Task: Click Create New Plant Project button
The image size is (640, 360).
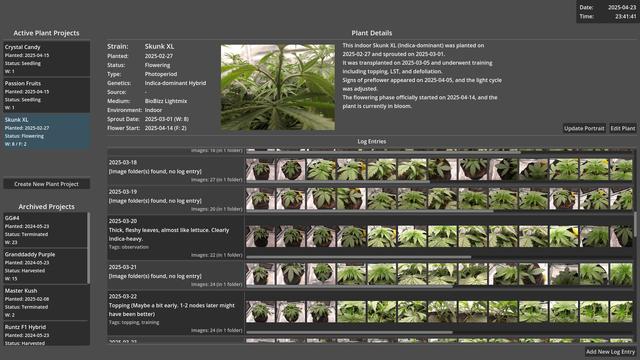Action: (x=47, y=184)
